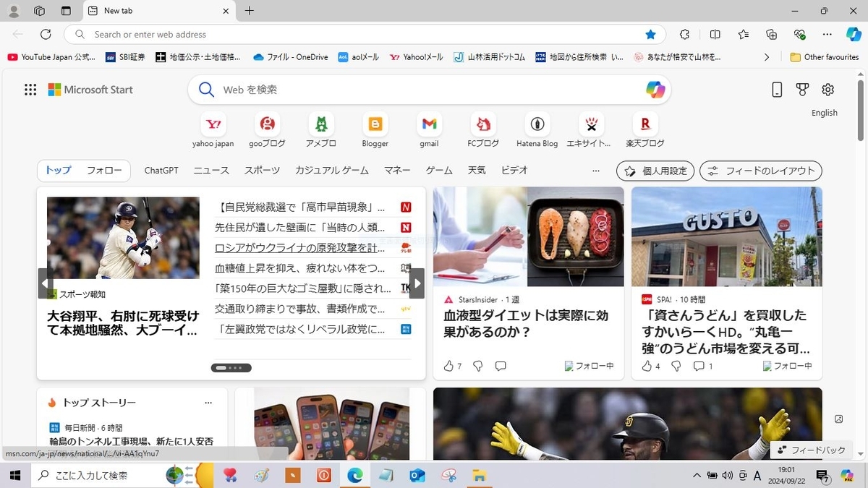The width and height of the screenshot is (868, 488).
Task: Open the gooブログ shortcut
Action: click(x=267, y=130)
